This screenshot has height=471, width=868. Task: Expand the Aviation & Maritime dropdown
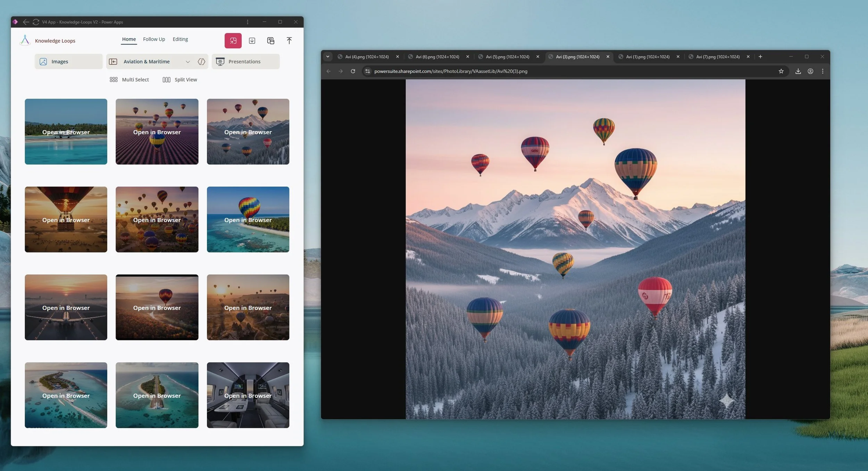[188, 62]
